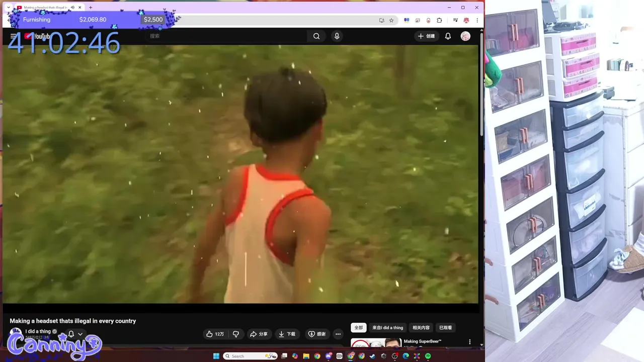Open the Making SuperBeer recommended video
Viewport: 644px width, 362px height.
click(423, 341)
